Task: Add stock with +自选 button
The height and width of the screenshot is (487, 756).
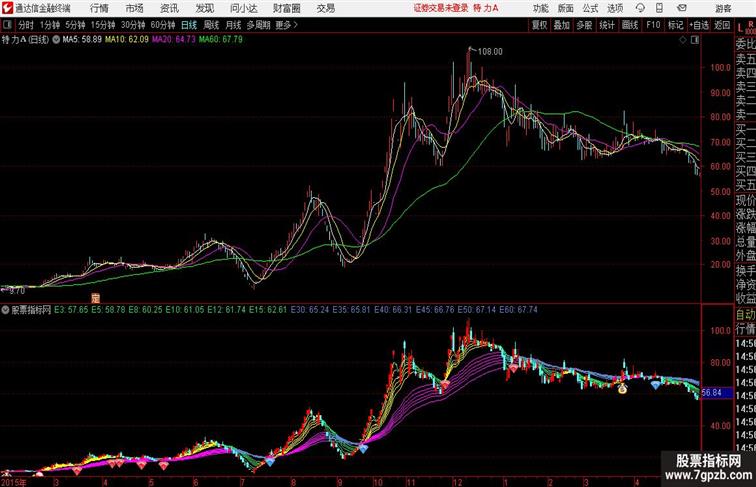Action: click(x=699, y=25)
